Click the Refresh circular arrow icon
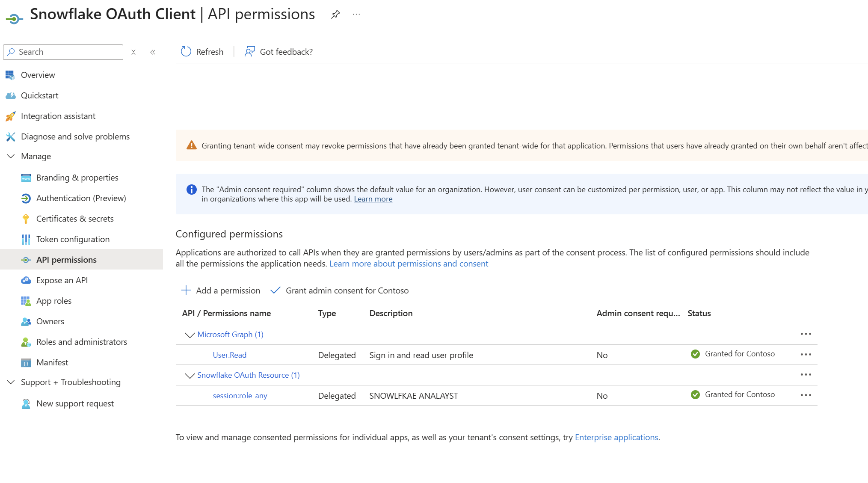 coord(186,52)
